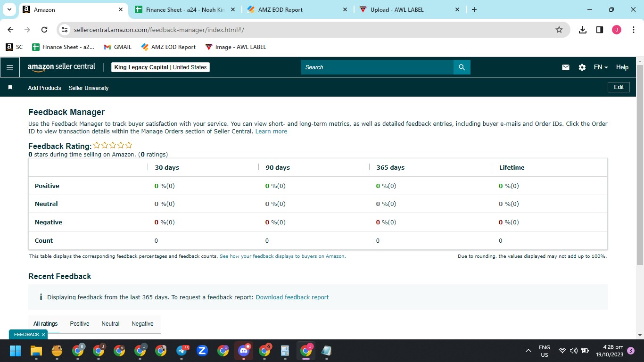Open the volume control
The height and width of the screenshot is (362, 644).
[x=574, y=351]
